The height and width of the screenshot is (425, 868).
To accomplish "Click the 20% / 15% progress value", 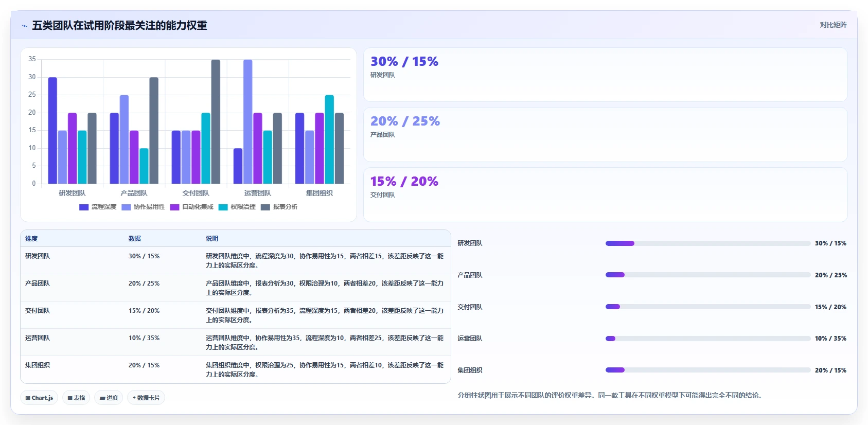I will coord(830,370).
